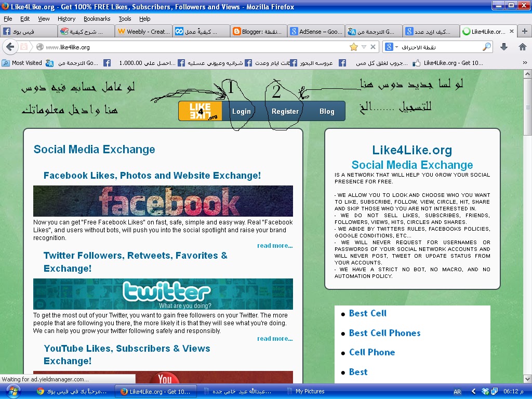Viewport: 532px width, 399px height.
Task: Bookmark this page with the star icon
Action: coord(353,47)
